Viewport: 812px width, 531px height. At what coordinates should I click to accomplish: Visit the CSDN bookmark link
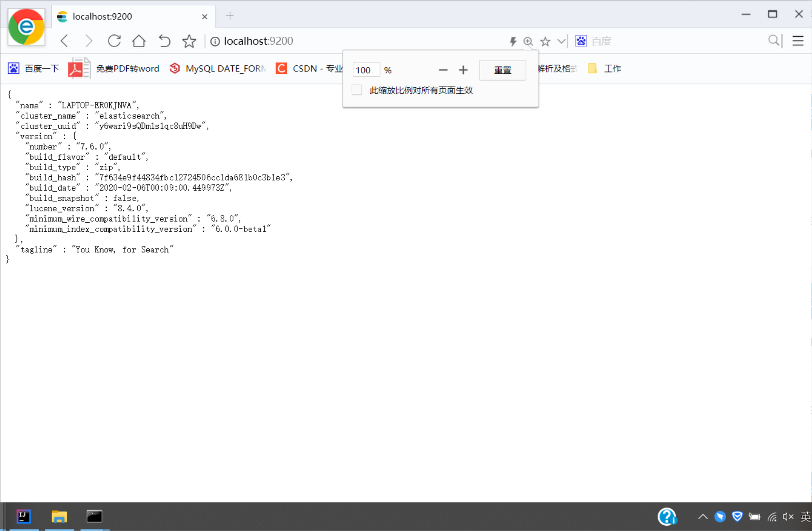310,68
